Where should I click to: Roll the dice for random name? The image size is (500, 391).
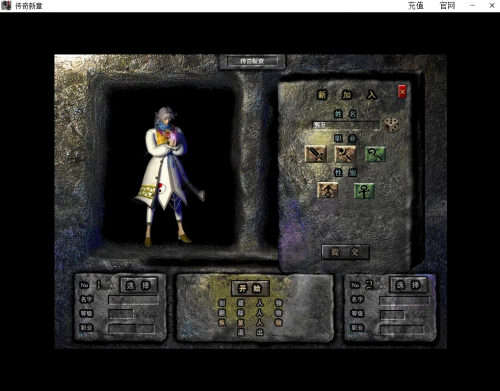391,125
